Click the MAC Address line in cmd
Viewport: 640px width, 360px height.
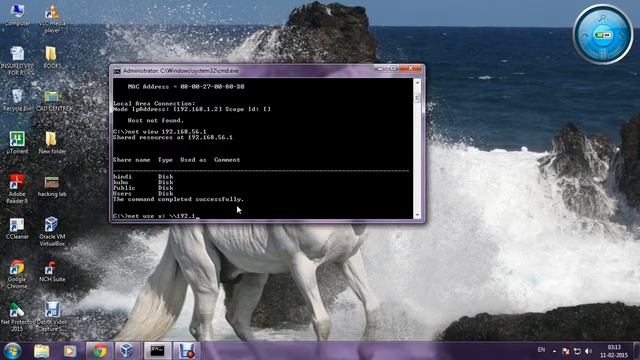(186, 87)
